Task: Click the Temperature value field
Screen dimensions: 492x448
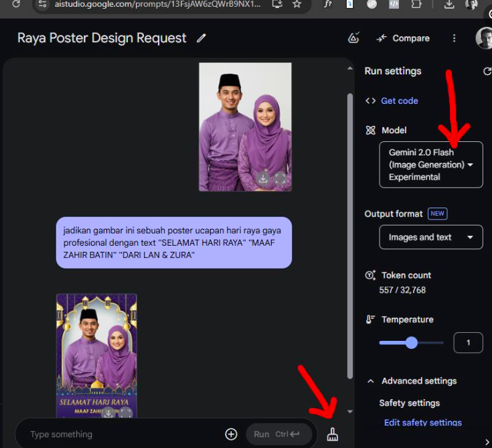Action: tap(468, 342)
